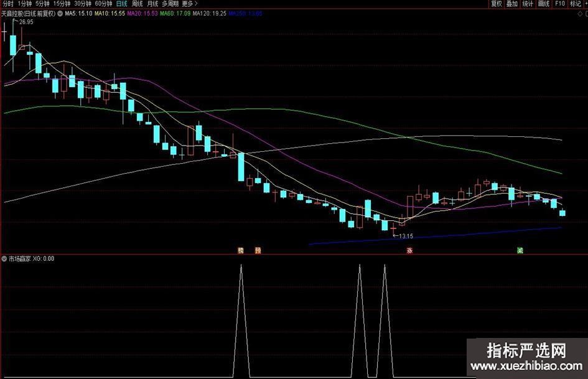Click the MA10: 15.55 label

110,14
